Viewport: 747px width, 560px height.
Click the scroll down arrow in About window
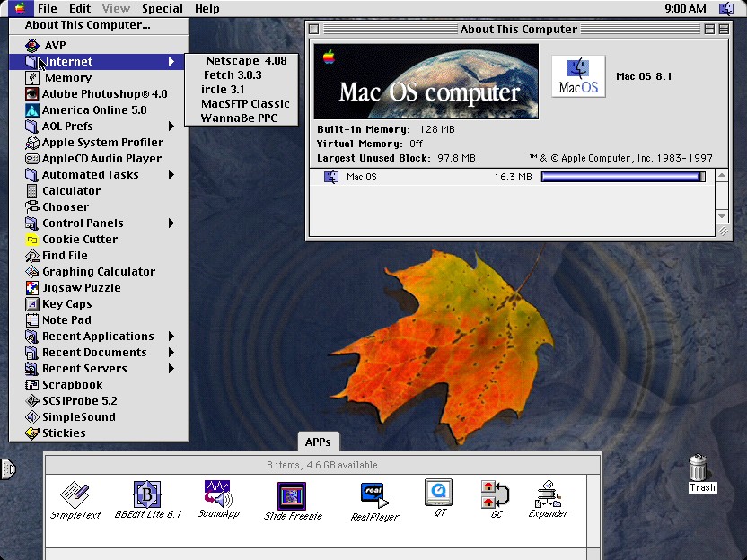[722, 215]
